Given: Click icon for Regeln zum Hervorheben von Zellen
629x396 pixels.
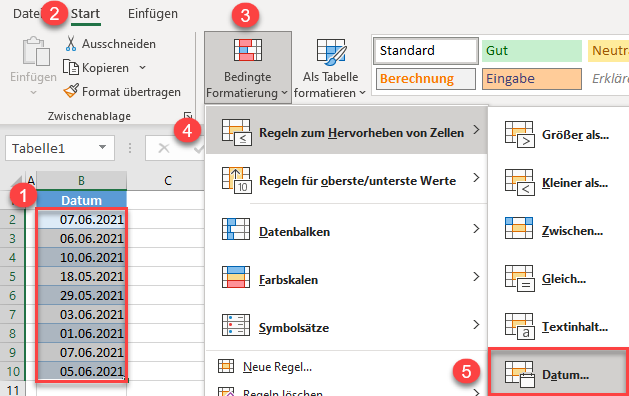Looking at the screenshot, I should click(236, 132).
